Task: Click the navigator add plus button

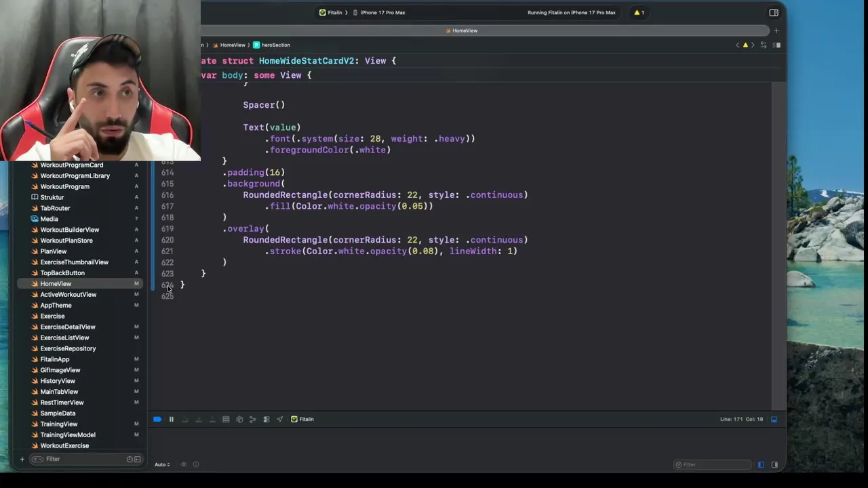Action: pyautogui.click(x=22, y=460)
